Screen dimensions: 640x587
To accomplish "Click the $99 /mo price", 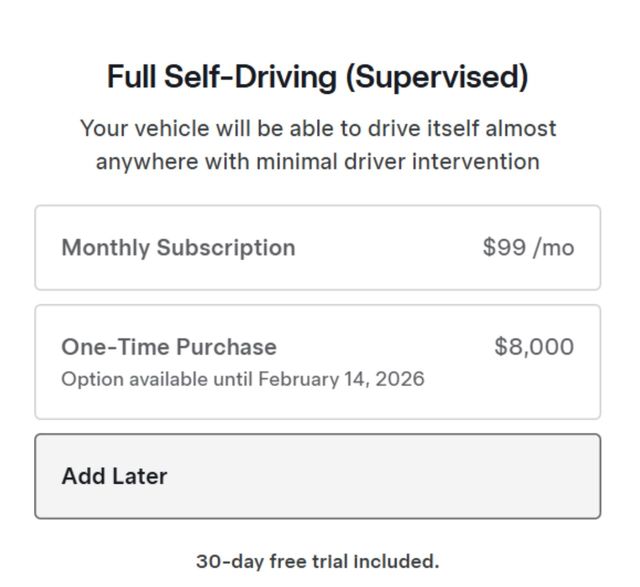I will coord(527,248).
